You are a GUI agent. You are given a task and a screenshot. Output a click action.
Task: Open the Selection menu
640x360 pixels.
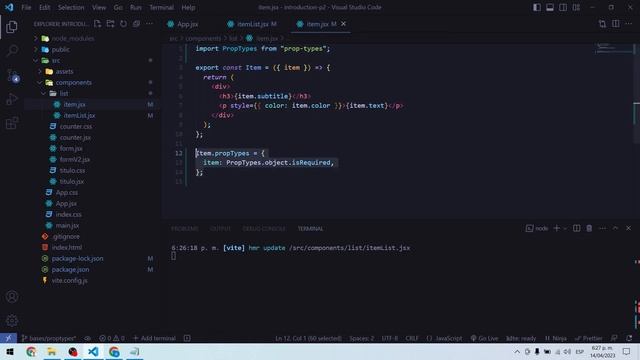[x=71, y=7]
